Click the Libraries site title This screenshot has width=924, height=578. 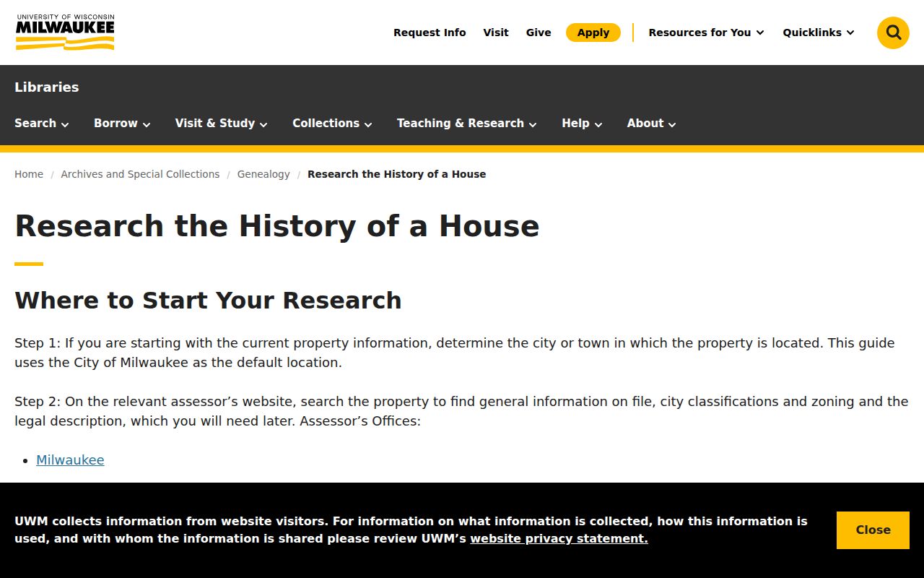[x=47, y=87]
